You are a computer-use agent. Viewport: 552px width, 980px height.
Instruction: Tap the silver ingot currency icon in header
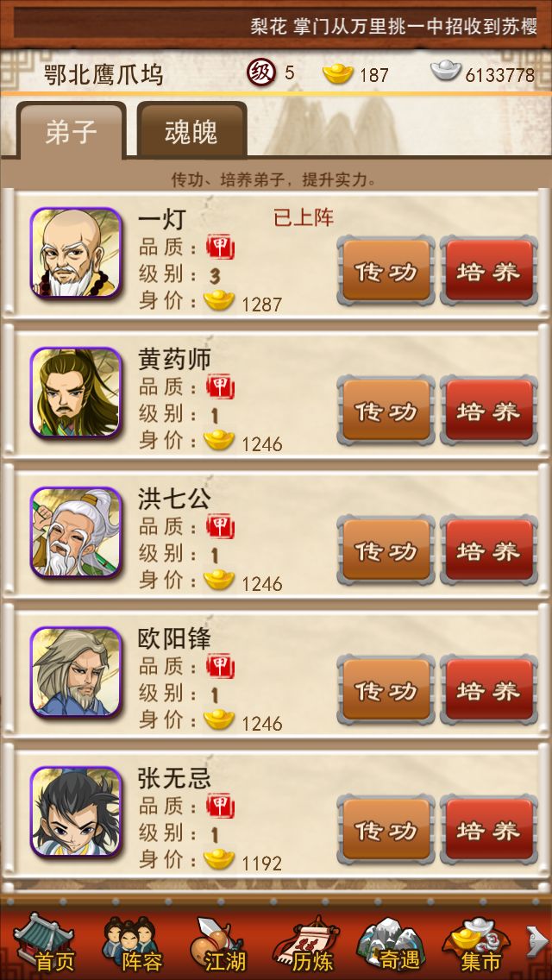click(446, 71)
